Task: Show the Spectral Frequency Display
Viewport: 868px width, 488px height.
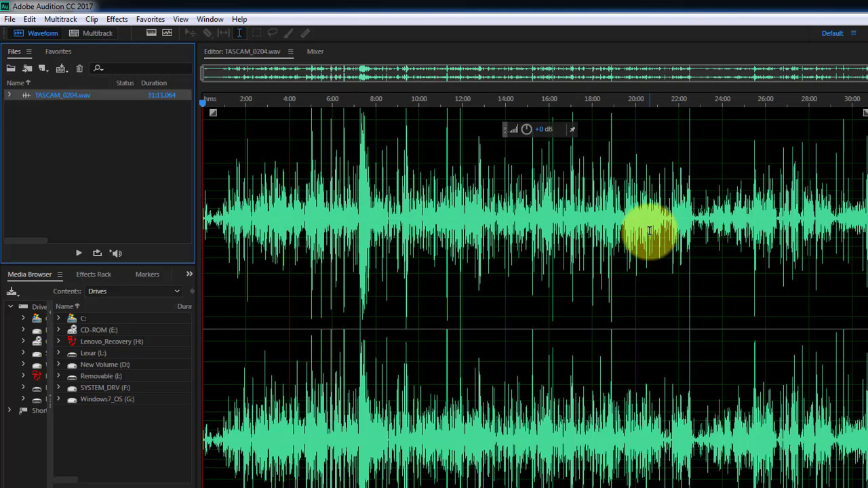Action: click(x=151, y=33)
